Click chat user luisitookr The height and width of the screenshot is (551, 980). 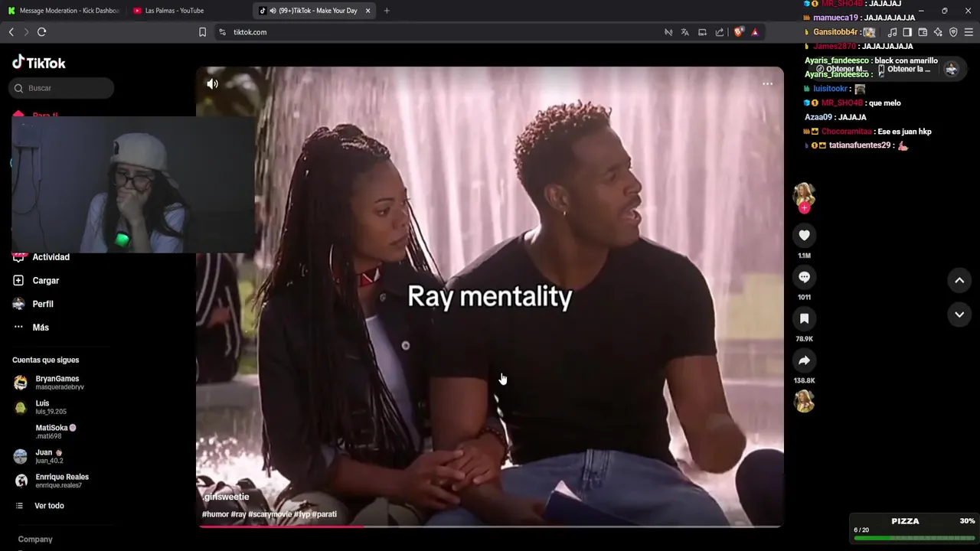830,89
